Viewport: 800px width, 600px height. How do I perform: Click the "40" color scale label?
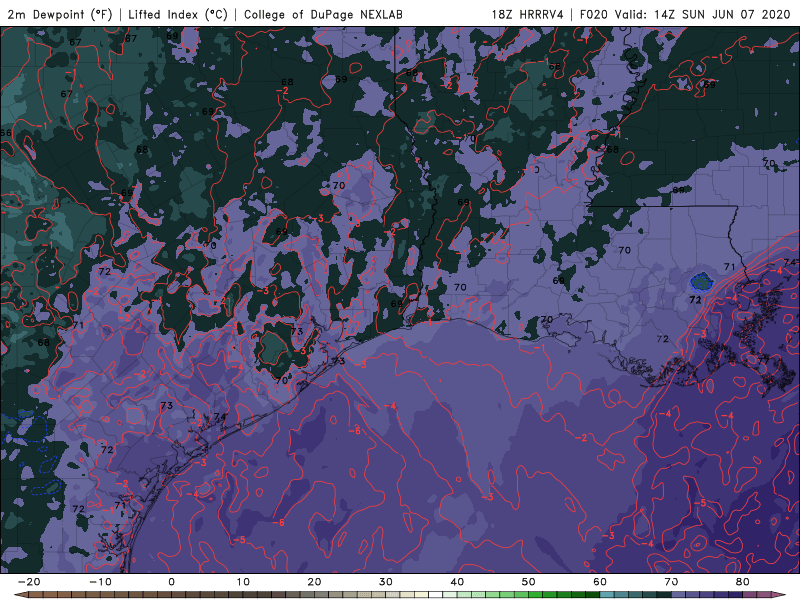coord(457,582)
